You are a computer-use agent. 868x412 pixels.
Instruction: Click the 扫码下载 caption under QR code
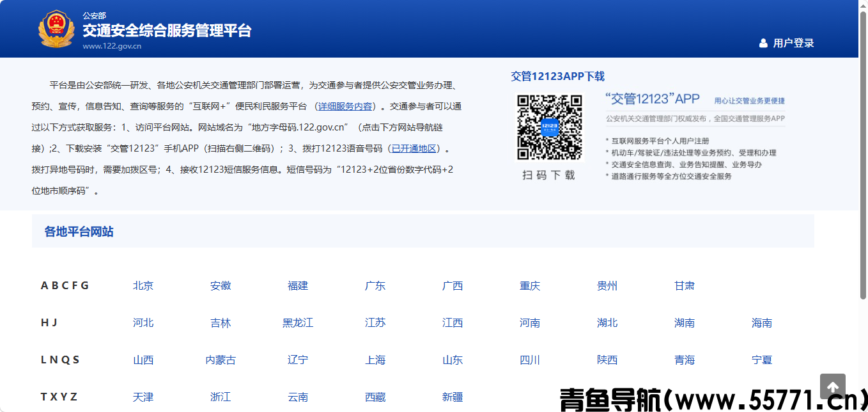[549, 175]
